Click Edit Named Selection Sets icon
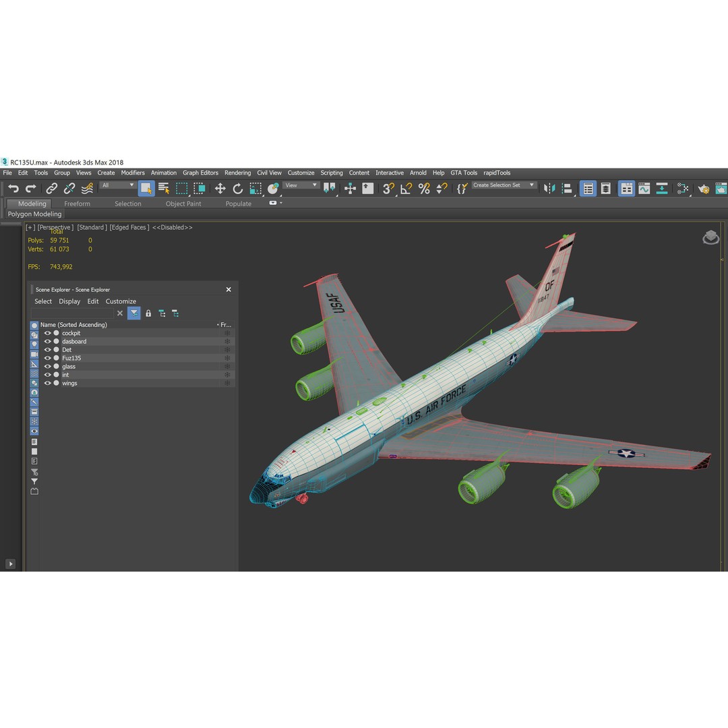Image resolution: width=728 pixels, height=728 pixels. [x=462, y=189]
